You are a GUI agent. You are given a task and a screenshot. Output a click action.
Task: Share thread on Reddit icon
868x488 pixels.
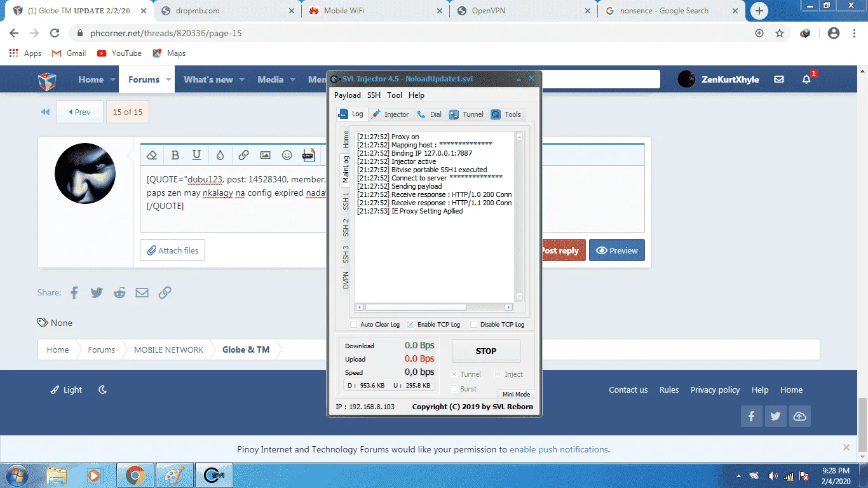coord(119,292)
